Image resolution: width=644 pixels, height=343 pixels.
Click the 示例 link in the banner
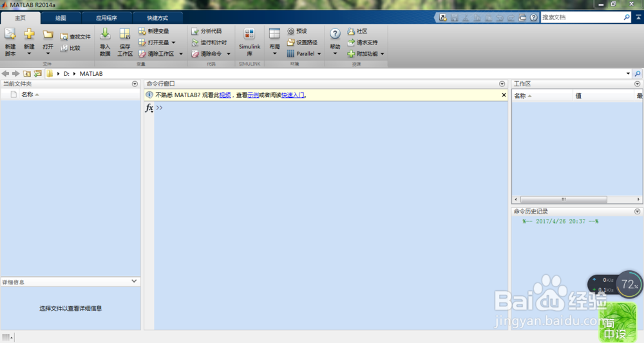253,95
